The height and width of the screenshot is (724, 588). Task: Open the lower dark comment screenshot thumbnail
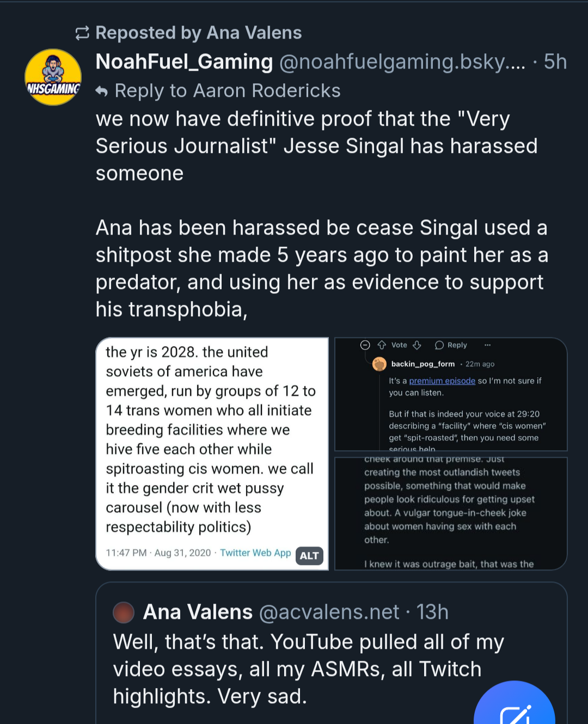pyautogui.click(x=451, y=513)
